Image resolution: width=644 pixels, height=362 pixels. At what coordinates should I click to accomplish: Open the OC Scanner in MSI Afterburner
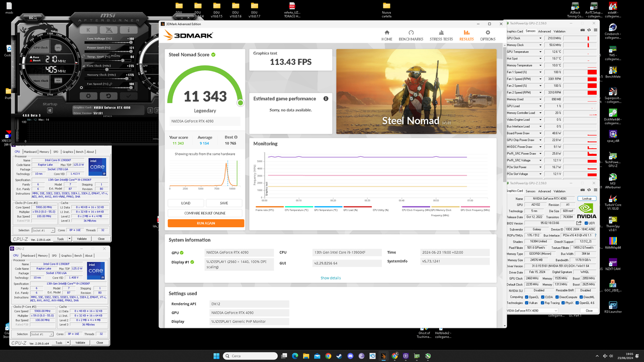coord(33,18)
